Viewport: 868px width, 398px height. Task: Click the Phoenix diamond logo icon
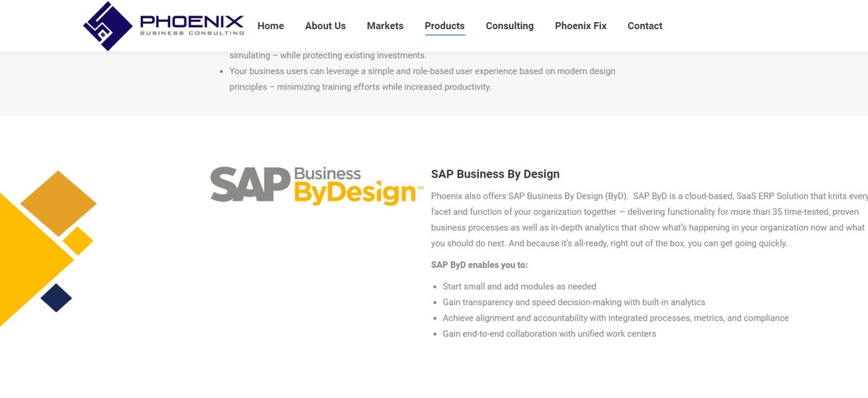(x=108, y=26)
